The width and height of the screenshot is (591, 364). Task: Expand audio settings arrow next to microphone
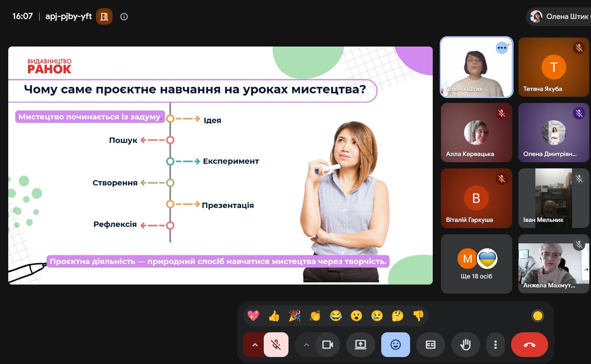[x=254, y=345]
